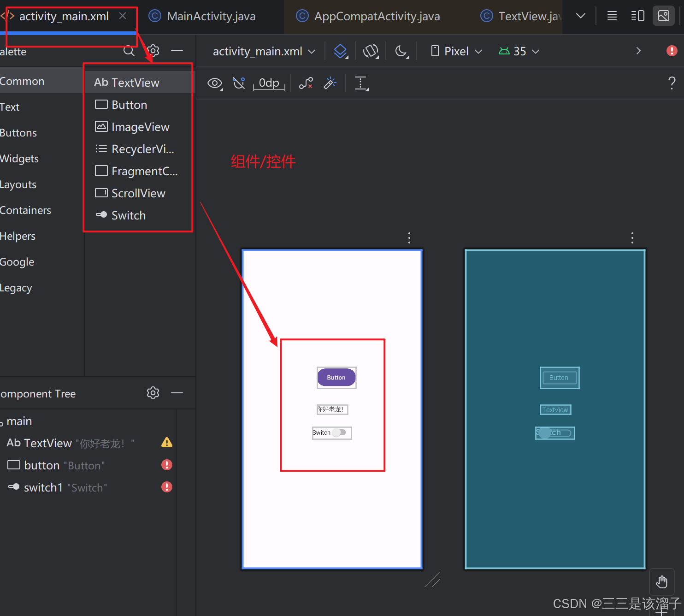Click the Clear All Constraints icon

[x=306, y=83]
